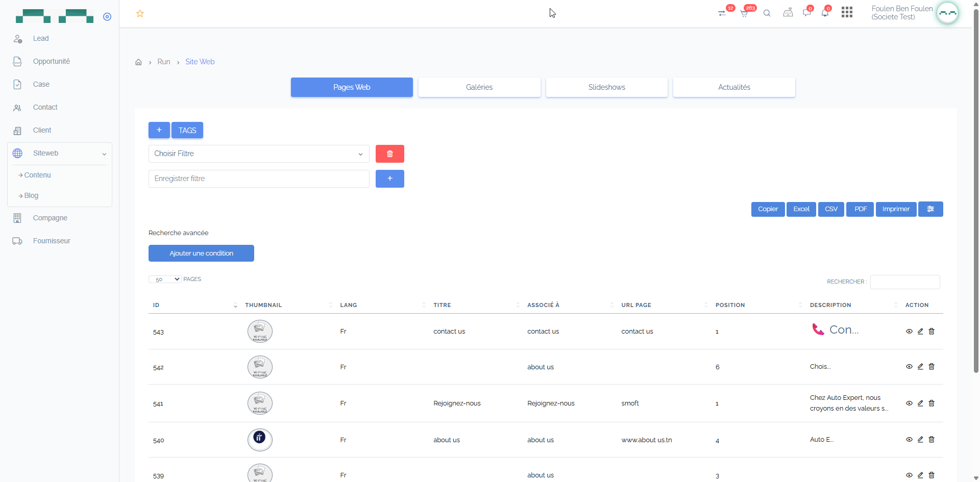The height and width of the screenshot is (482, 980).
Task: Click the Ajouter une condition button
Action: pyautogui.click(x=201, y=253)
